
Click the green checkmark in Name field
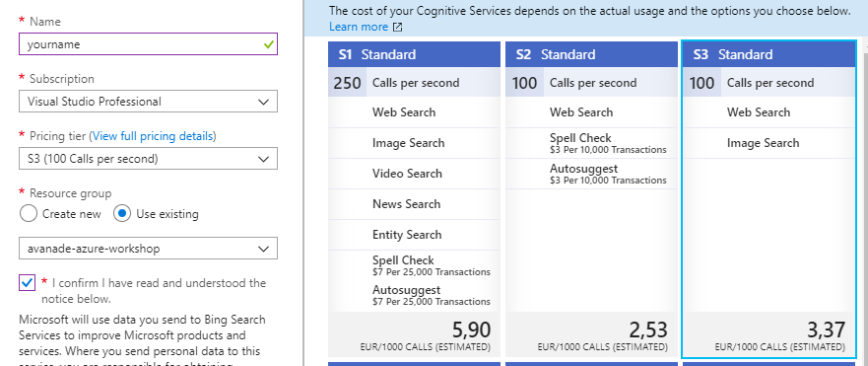click(x=269, y=44)
